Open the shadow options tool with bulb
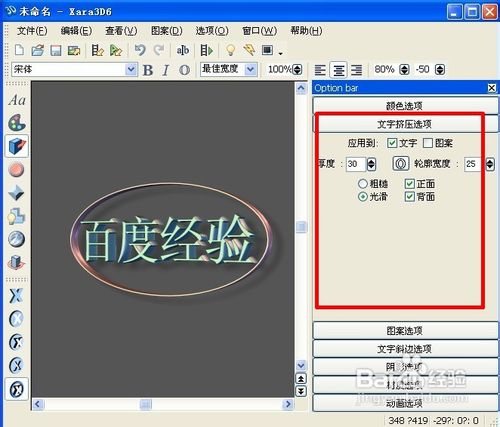 16,216
